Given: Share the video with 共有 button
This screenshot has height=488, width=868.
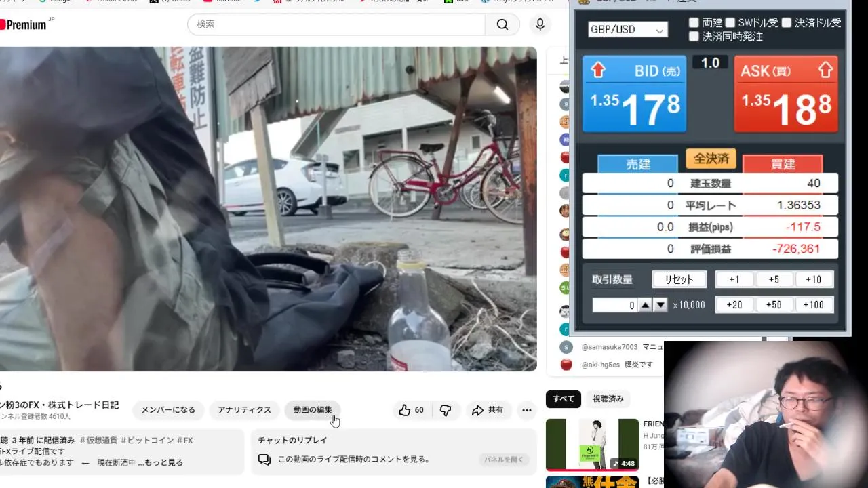Looking at the screenshot, I should 488,410.
